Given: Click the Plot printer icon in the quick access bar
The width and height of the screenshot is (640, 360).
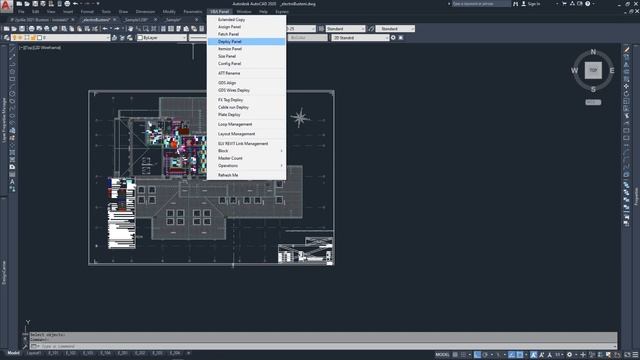Looking at the screenshot, I should pyautogui.click(x=67, y=4).
